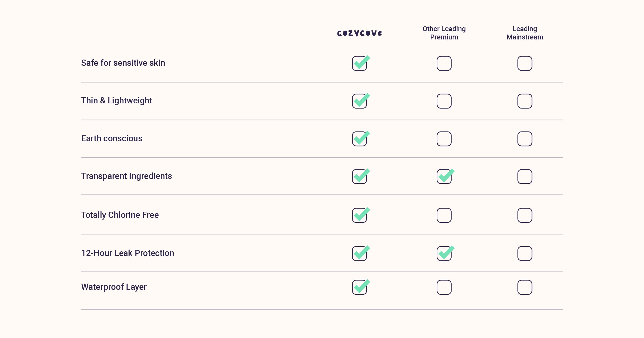Check Leading Mainstream box for Thin & Lightweight
Screen dimensions: 644x338
click(525, 101)
